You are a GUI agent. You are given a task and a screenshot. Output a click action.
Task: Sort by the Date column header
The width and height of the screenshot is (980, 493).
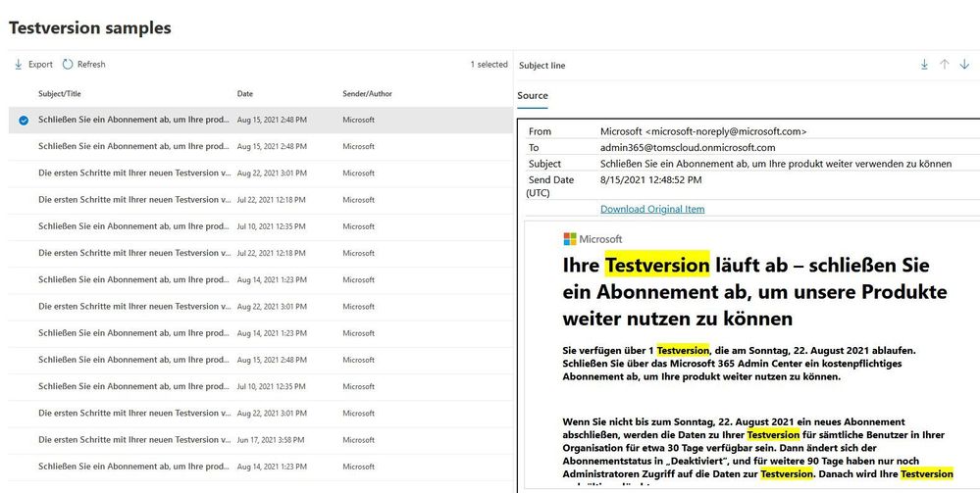245,94
